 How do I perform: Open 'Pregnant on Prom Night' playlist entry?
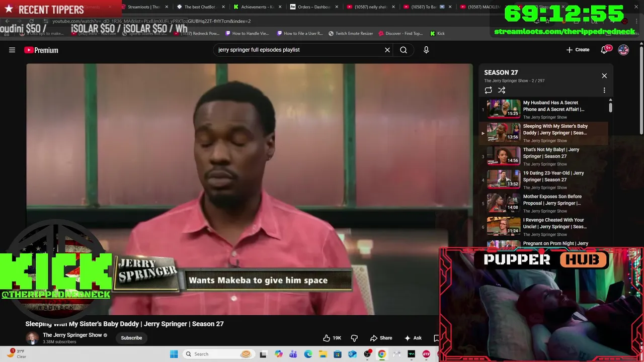(x=543, y=244)
